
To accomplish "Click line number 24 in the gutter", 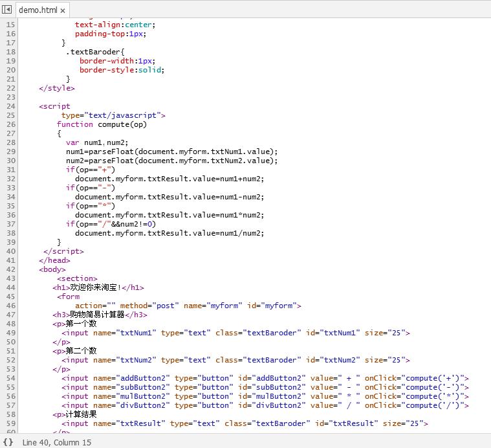I will pos(10,106).
